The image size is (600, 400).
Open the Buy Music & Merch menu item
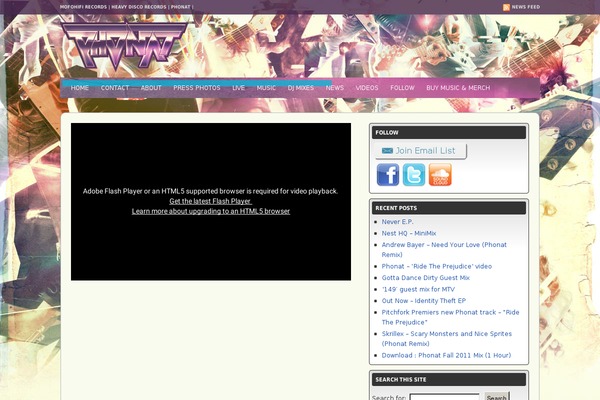458,88
